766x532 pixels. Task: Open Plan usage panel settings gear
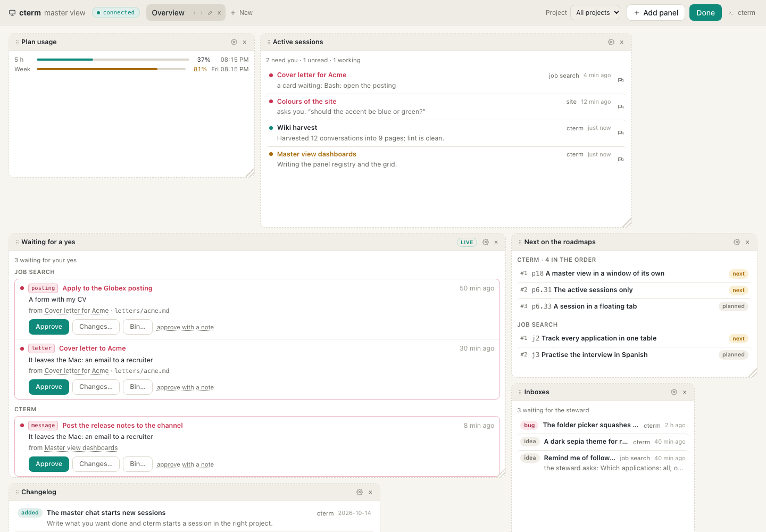(x=234, y=42)
